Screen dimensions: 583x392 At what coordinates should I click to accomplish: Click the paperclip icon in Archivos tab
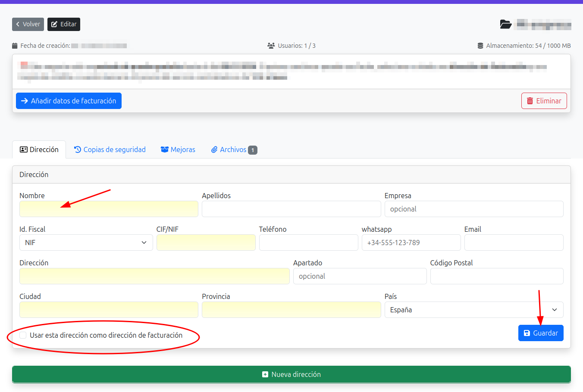pos(214,150)
